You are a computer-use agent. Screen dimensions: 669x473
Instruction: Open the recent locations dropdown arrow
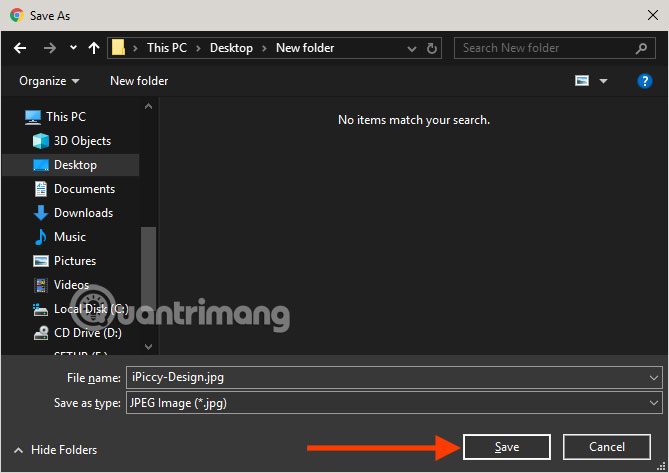(73, 48)
